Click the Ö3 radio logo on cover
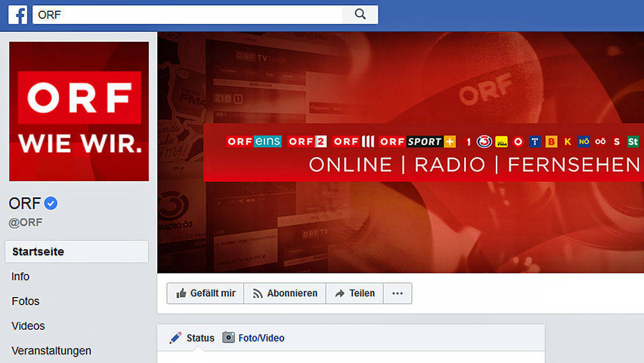The image size is (644, 363). [x=485, y=142]
